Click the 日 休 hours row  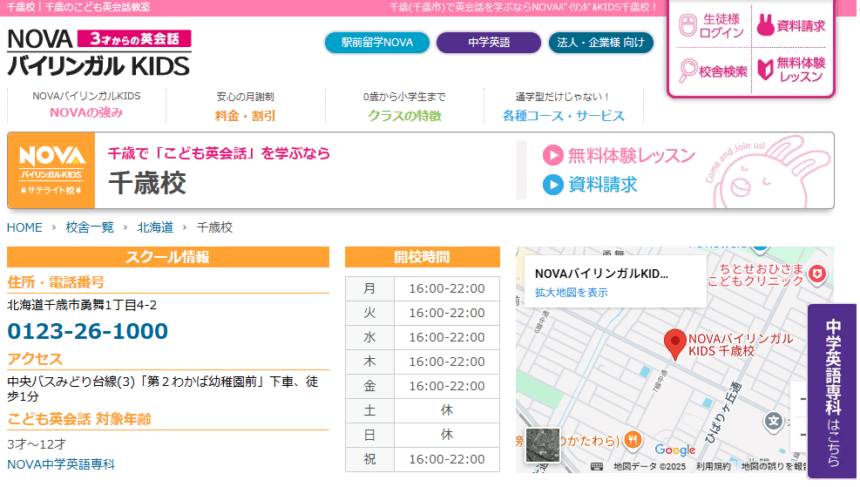[422, 435]
